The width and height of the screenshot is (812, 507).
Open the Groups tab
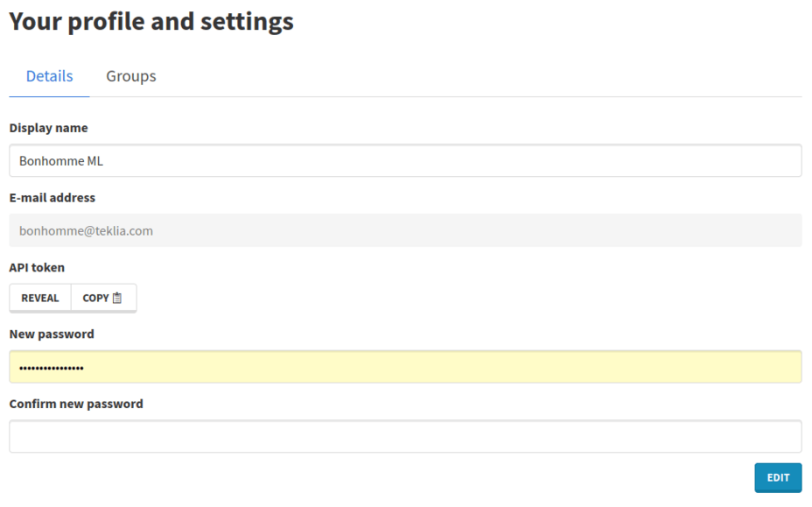click(x=131, y=76)
